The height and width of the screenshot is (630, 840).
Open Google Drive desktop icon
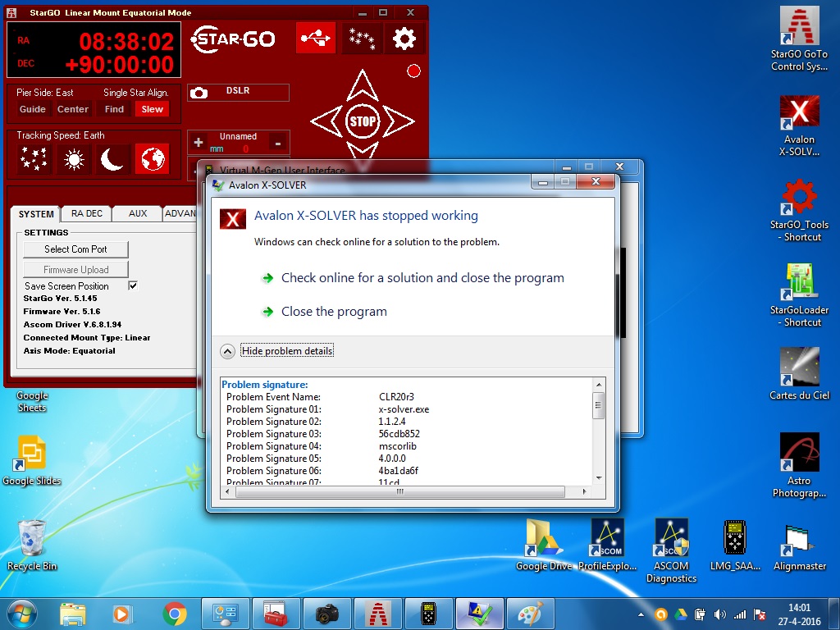click(x=544, y=546)
